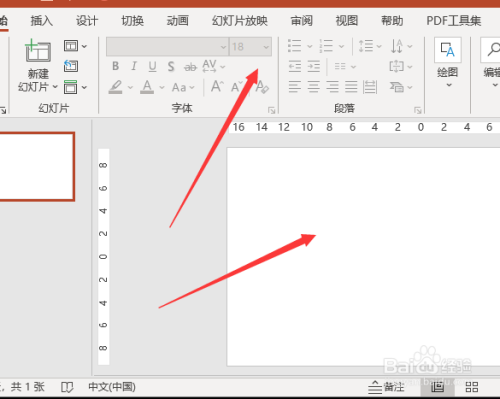Screen dimensions: 500x399
Task: Open the 幻灯片放映 tab
Action: coord(240,21)
